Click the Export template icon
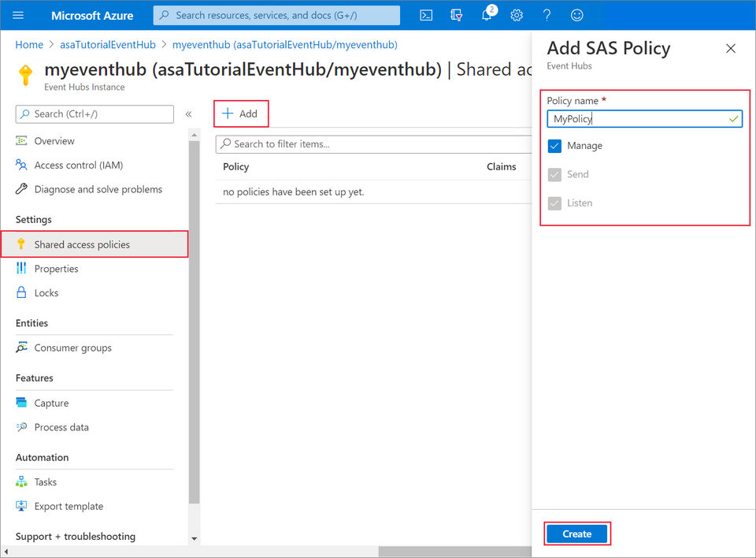 pyautogui.click(x=21, y=506)
